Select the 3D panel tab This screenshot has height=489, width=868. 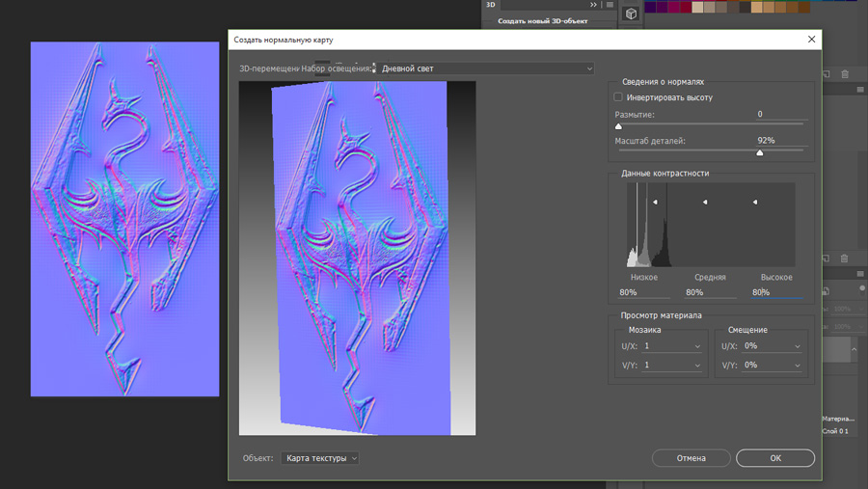pyautogui.click(x=491, y=5)
